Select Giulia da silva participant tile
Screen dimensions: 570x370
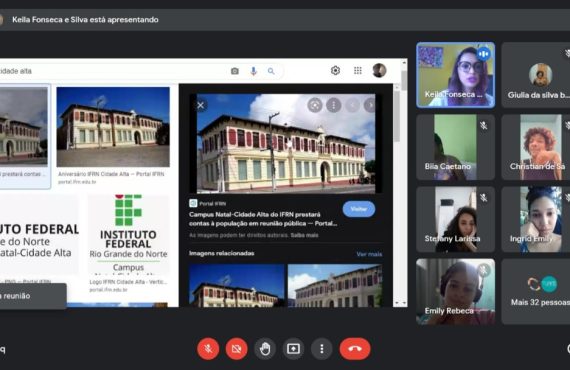tap(535, 75)
